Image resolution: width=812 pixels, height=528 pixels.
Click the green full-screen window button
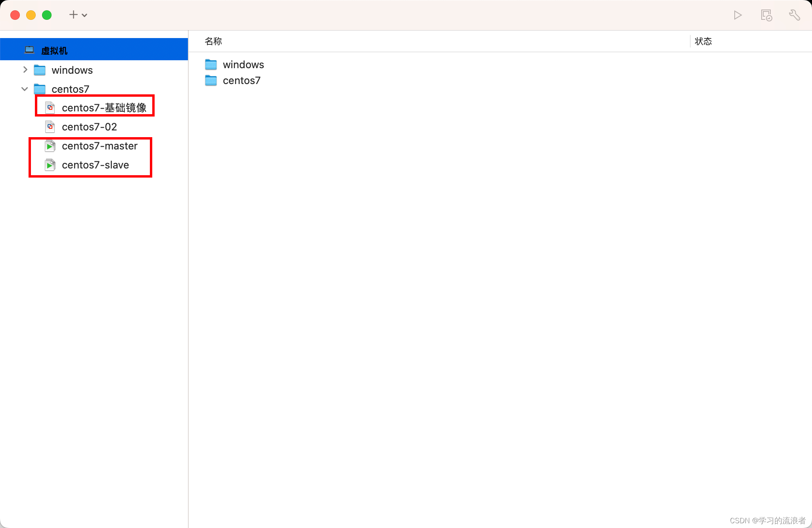pyautogui.click(x=47, y=15)
